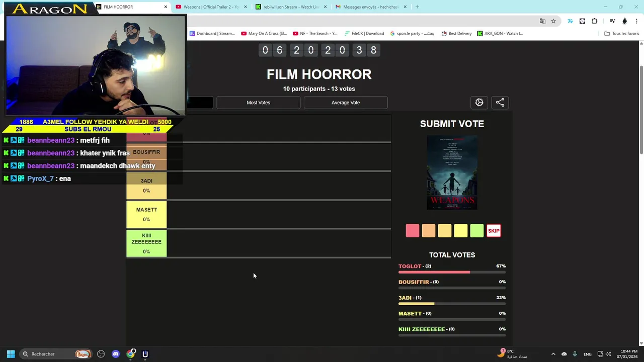The image size is (644, 362).
Task: Sort by Average Vote
Action: 346,103
